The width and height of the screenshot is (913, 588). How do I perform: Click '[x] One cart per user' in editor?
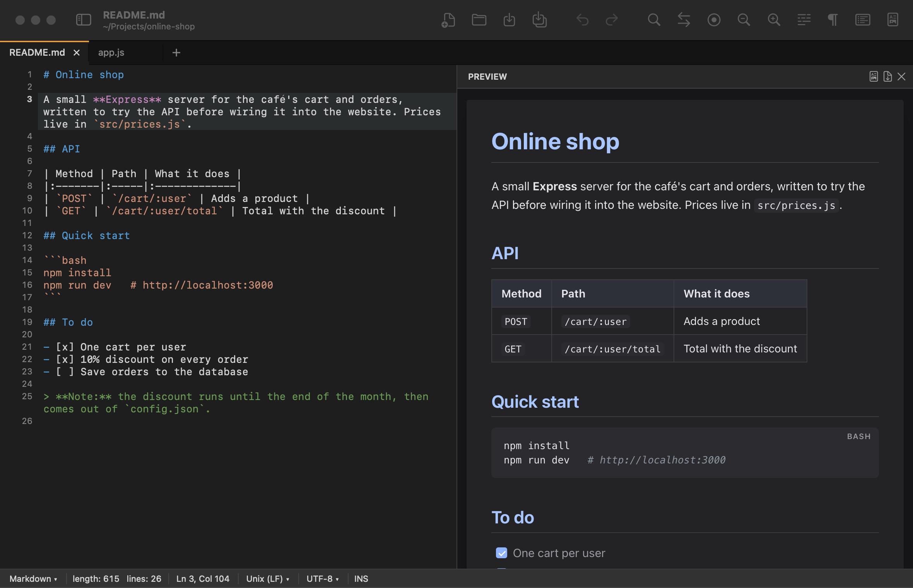(121, 347)
